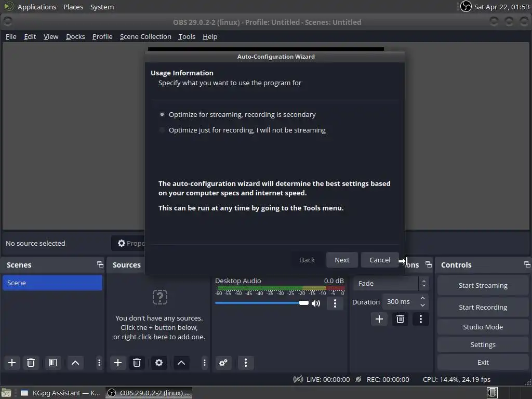Click LIVE: 00:00:00 status text
Image resolution: width=532 pixels, height=399 pixels.
[x=328, y=379]
